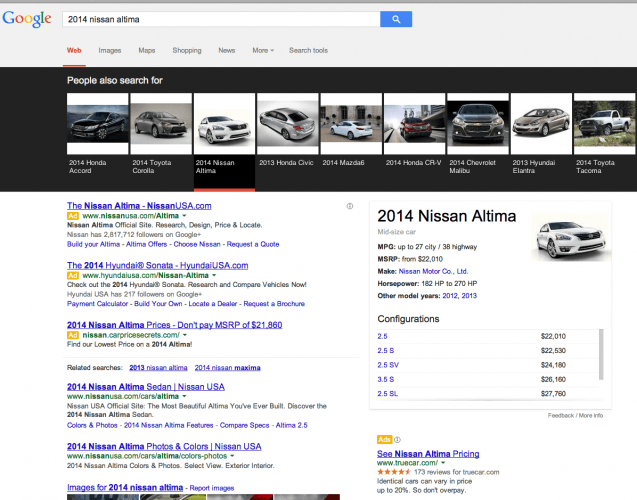
Task: Click info icon beside NissanUSA ad
Action: tap(350, 206)
